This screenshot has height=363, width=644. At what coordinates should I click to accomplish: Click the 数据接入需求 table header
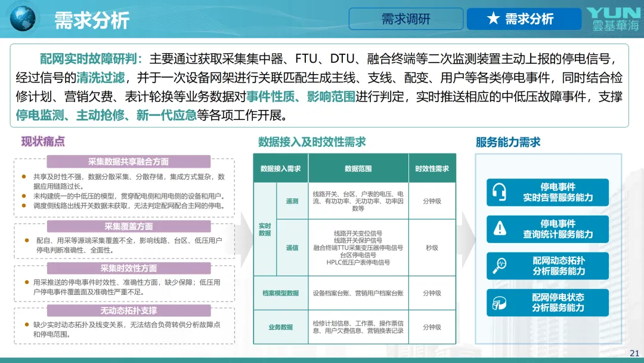coord(280,168)
